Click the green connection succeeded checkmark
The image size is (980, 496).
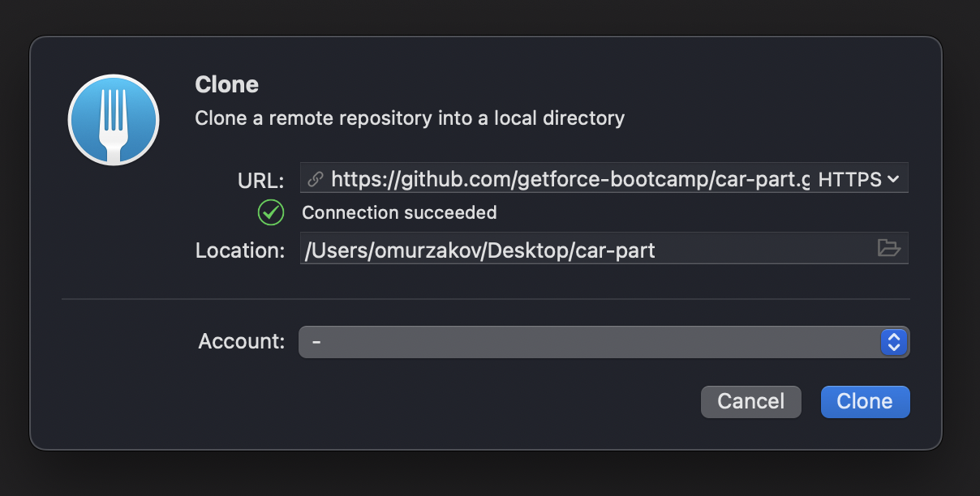[270, 213]
